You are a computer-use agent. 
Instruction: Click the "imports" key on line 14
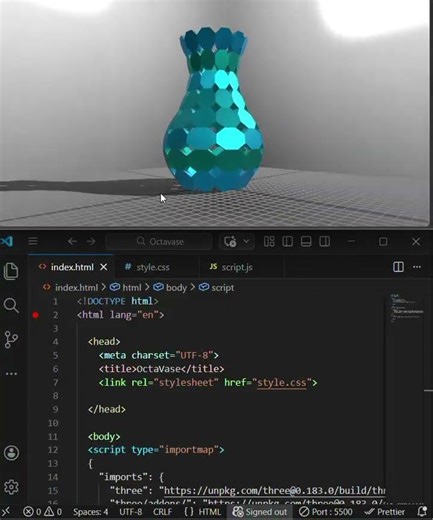click(x=123, y=477)
